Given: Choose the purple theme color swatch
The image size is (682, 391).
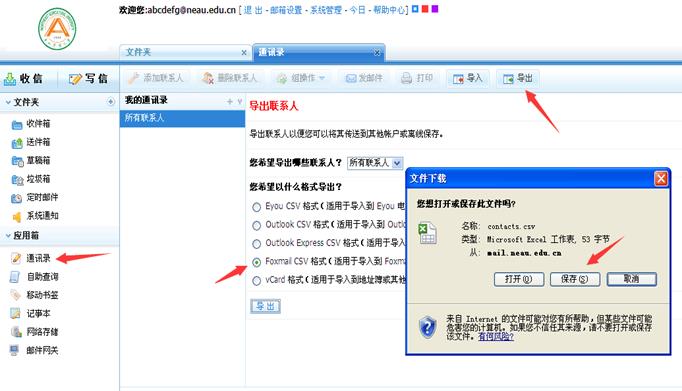Looking at the screenshot, I should tap(435, 9).
